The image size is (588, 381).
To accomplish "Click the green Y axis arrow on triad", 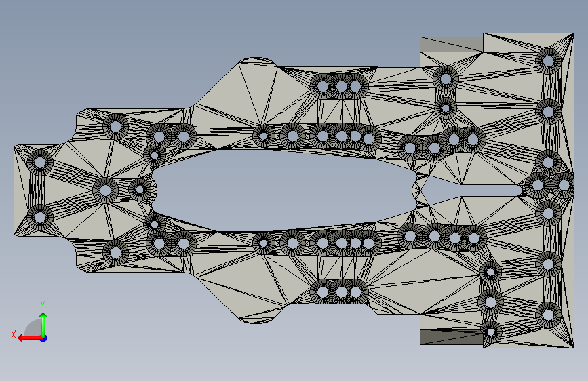I will (43, 325).
